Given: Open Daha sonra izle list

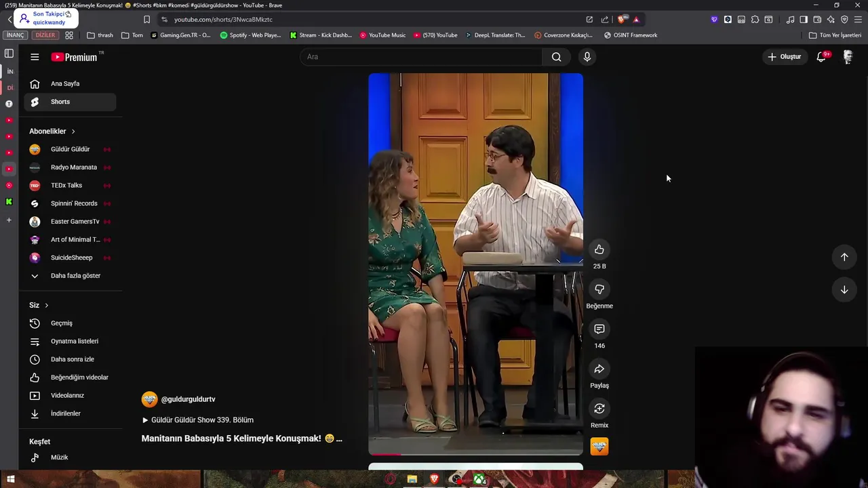Looking at the screenshot, I should 70,359.
